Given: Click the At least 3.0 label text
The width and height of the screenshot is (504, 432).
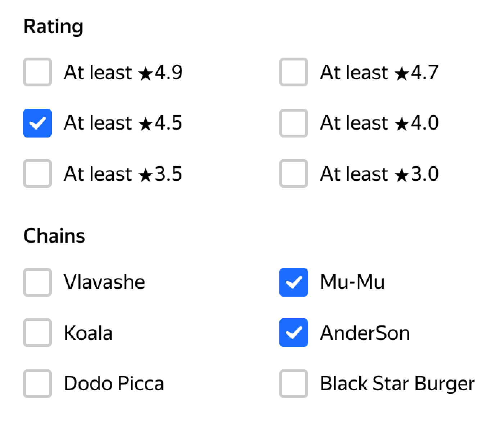Looking at the screenshot, I should pyautogui.click(x=379, y=174).
